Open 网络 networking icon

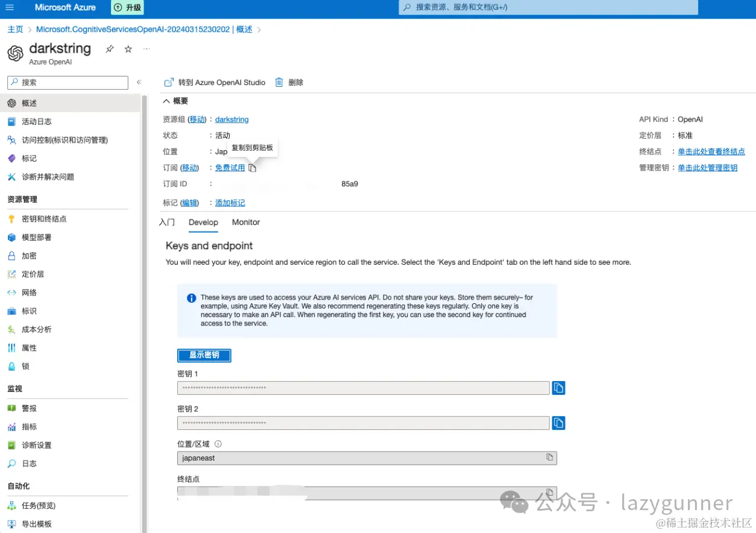[11, 292]
